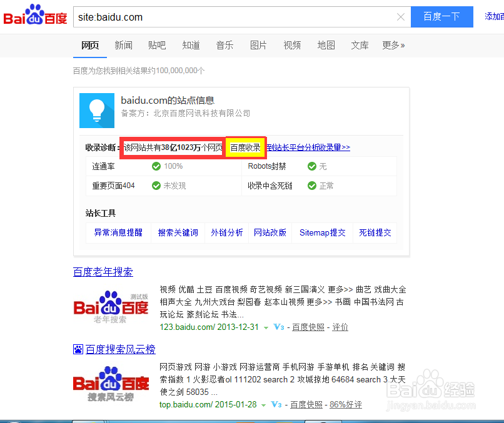Click the 百度为您找到相关结果约100,000,000个 text
Viewport: 504px width, 423px height.
[139, 71]
